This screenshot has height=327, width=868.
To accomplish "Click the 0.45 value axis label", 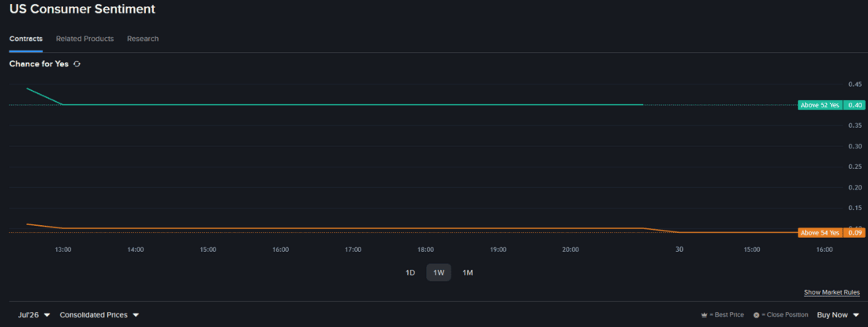I will [855, 85].
